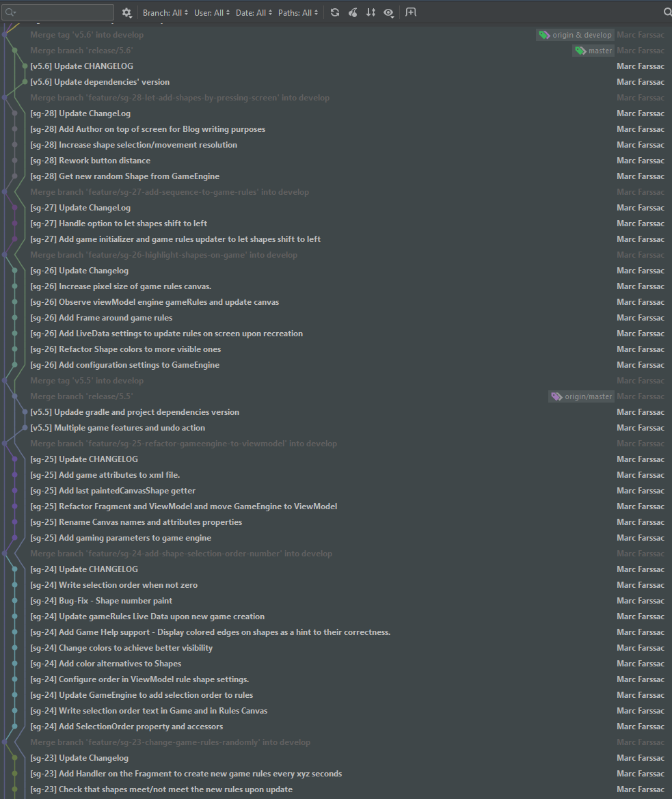Viewport: 672px width, 799px height.
Task: Click the green master branch tag
Action: click(593, 51)
